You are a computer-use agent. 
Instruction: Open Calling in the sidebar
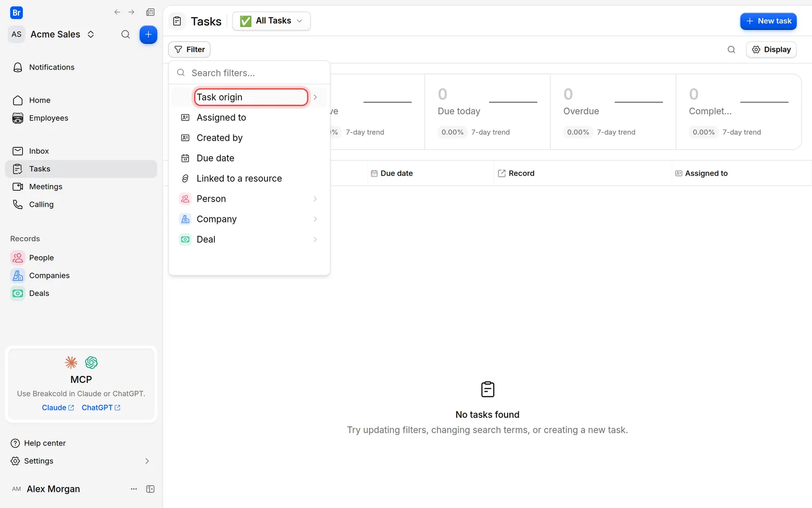81,204
